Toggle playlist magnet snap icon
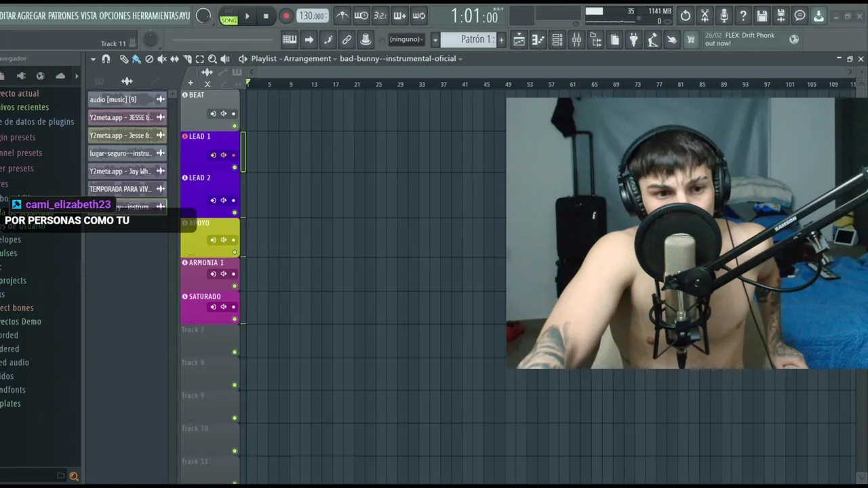 click(x=106, y=59)
